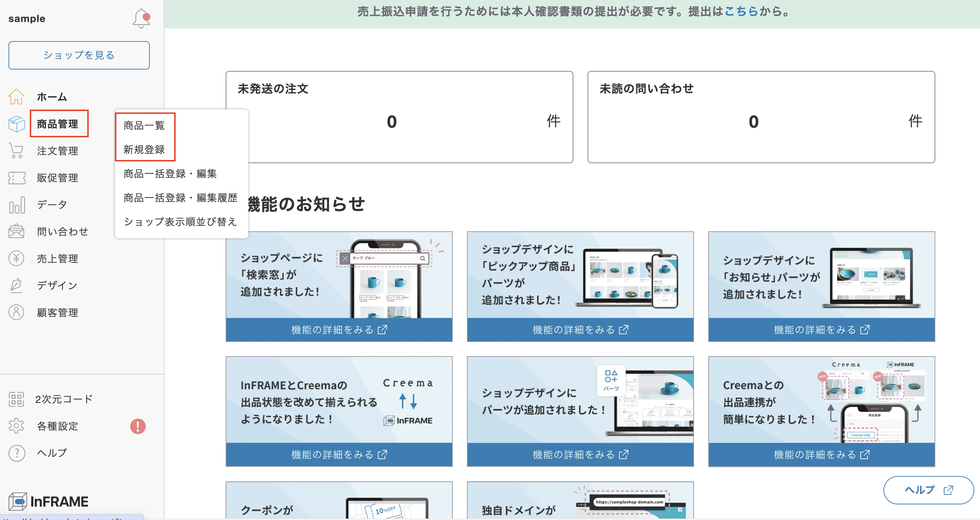Click the order management cart icon

coord(16,151)
